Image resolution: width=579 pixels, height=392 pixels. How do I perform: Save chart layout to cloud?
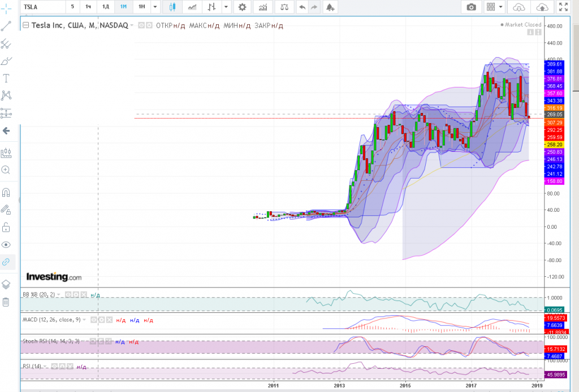(x=542, y=7)
